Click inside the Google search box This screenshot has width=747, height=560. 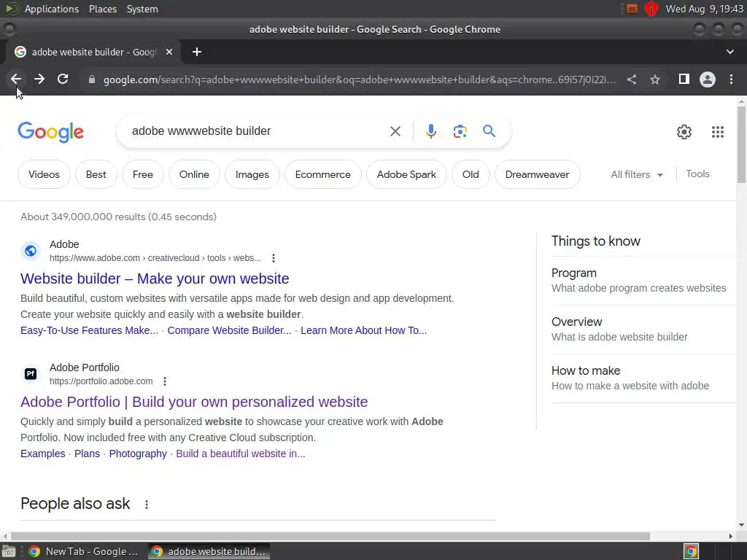click(258, 131)
